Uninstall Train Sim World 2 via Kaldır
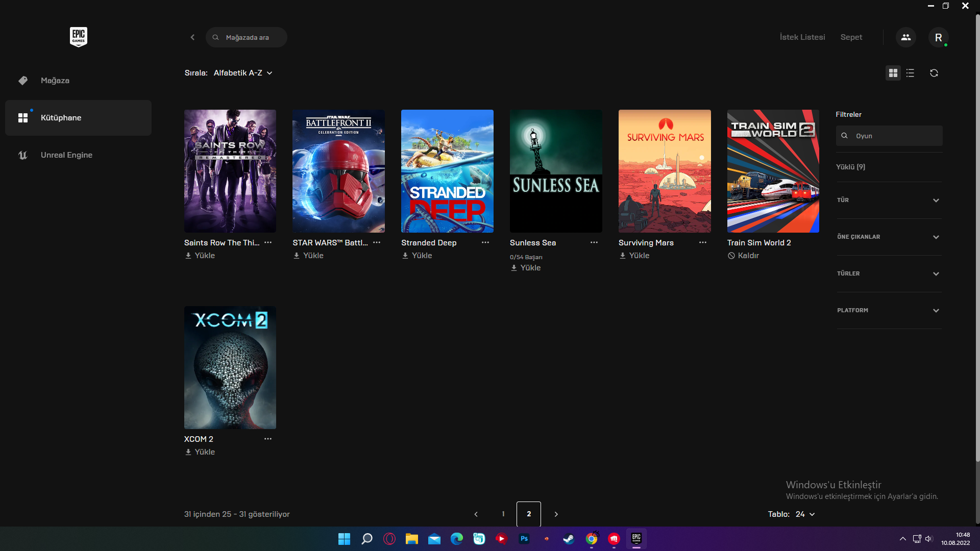This screenshot has width=980, height=551. click(744, 256)
